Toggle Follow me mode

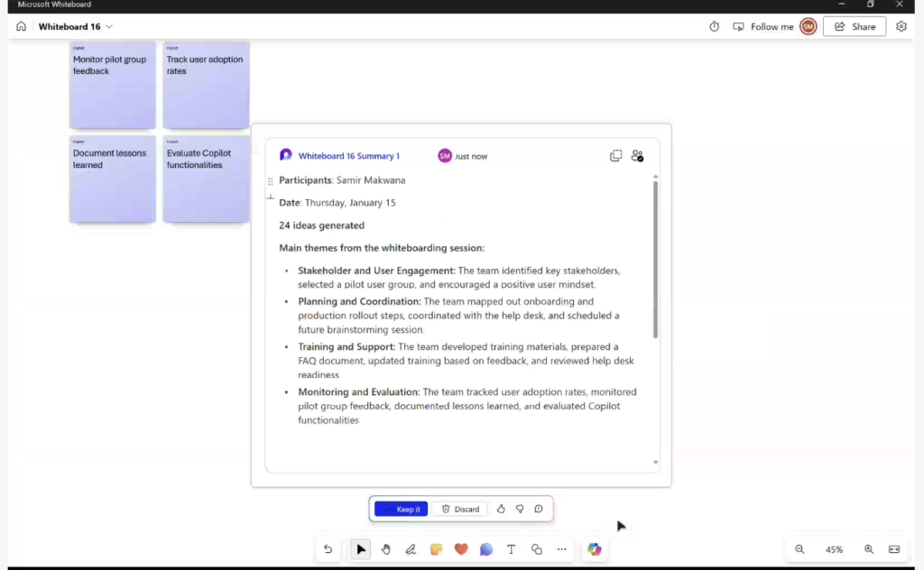click(763, 27)
